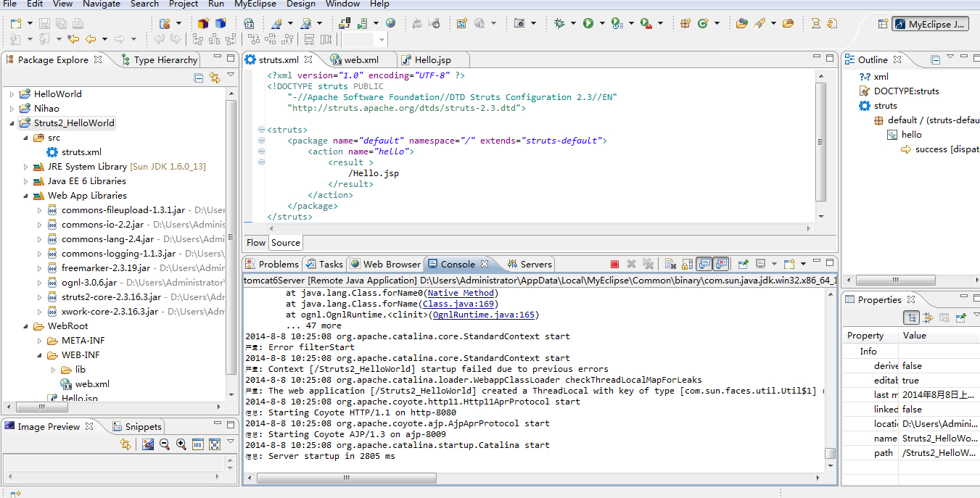The height and width of the screenshot is (498, 980).
Task: Click the globe web browser toolbar icon
Action: (x=391, y=24)
